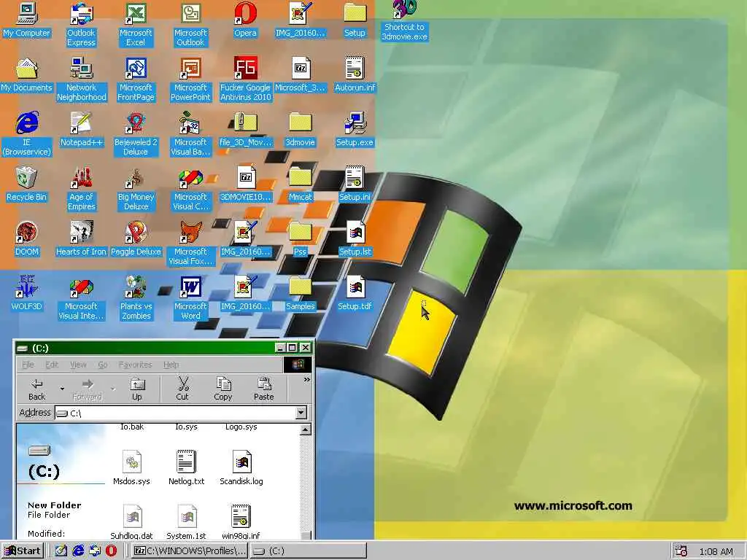Select the DOOM game shortcut
The width and height of the screenshot is (747, 560).
27,238
